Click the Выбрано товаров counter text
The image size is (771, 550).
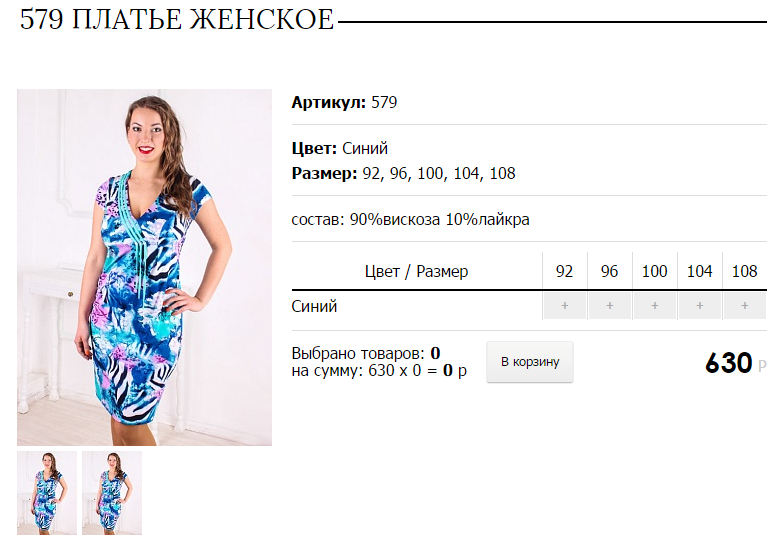click(366, 353)
